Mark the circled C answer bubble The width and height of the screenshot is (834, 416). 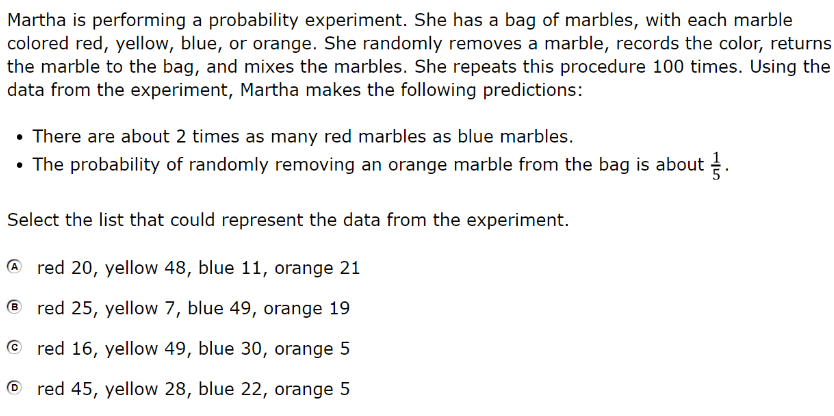coord(14,348)
